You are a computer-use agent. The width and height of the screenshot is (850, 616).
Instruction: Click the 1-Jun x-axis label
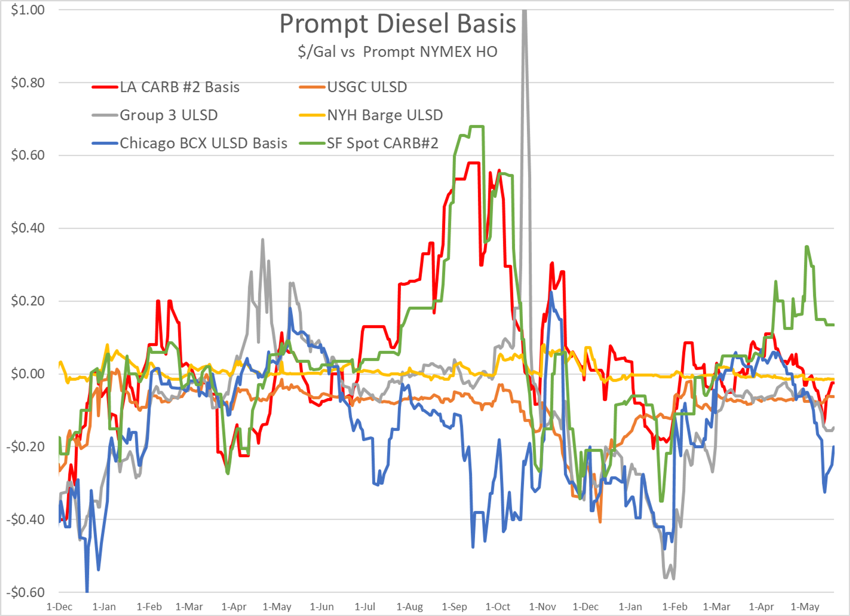pyautogui.click(x=322, y=607)
